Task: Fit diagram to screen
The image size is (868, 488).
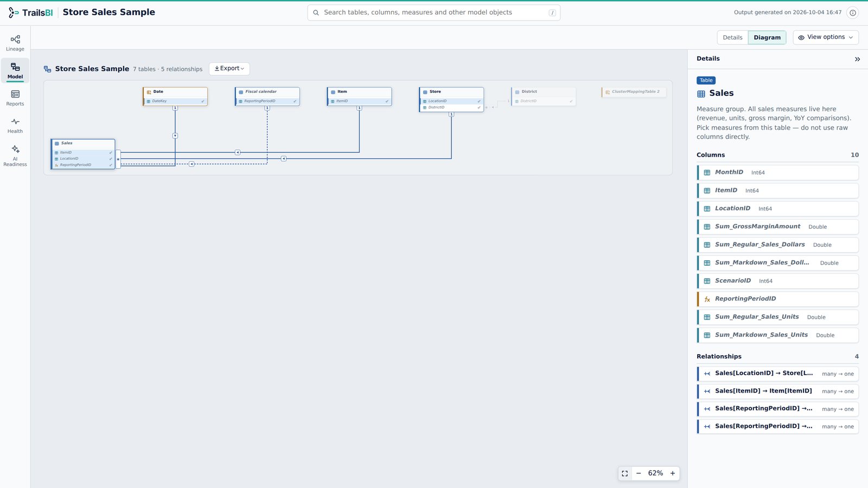Action: pos(625,473)
